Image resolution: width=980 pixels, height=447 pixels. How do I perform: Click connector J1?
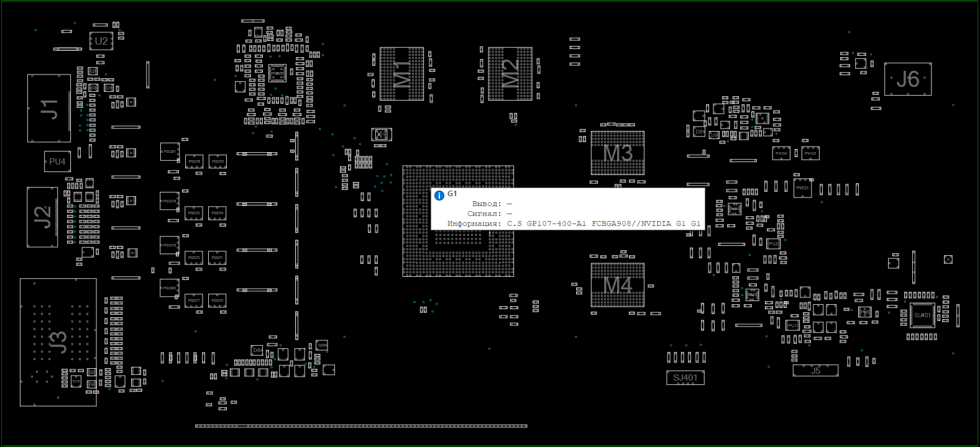tap(49, 109)
